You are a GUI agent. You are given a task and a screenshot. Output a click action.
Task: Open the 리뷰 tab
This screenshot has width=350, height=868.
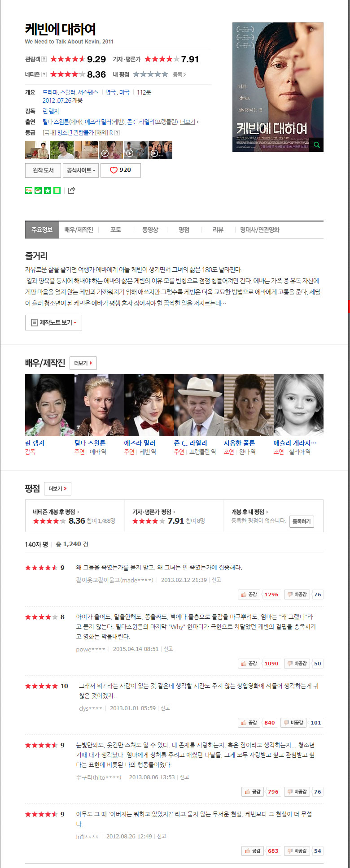218,230
